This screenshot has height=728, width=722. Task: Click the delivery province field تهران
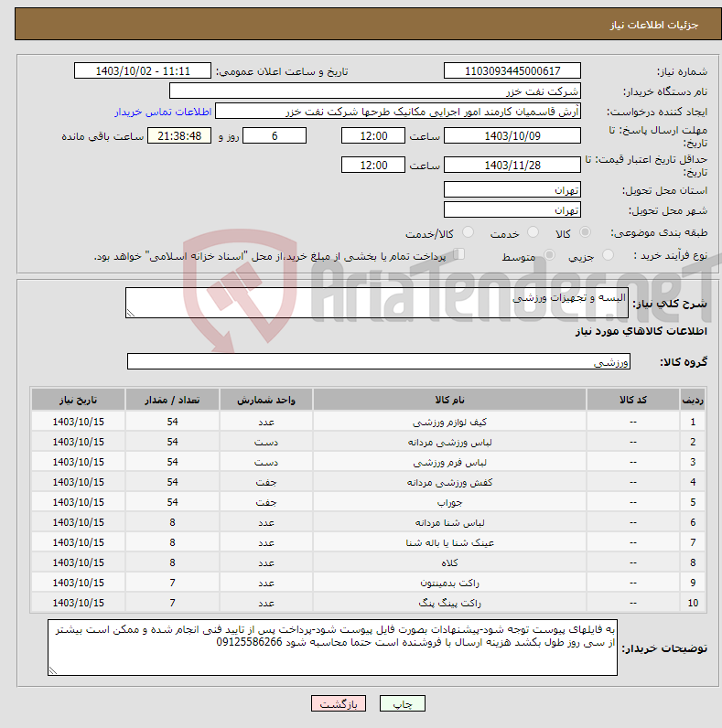pos(512,190)
